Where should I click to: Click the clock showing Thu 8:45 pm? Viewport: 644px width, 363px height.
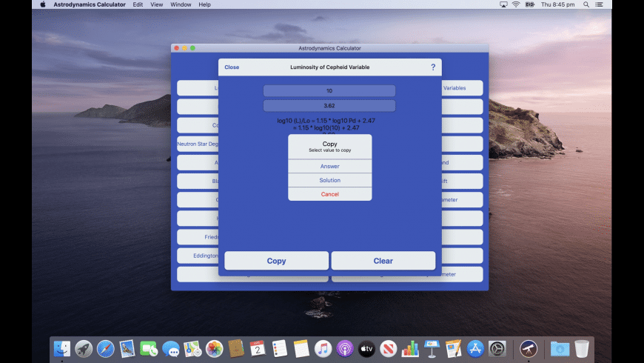[x=557, y=4]
